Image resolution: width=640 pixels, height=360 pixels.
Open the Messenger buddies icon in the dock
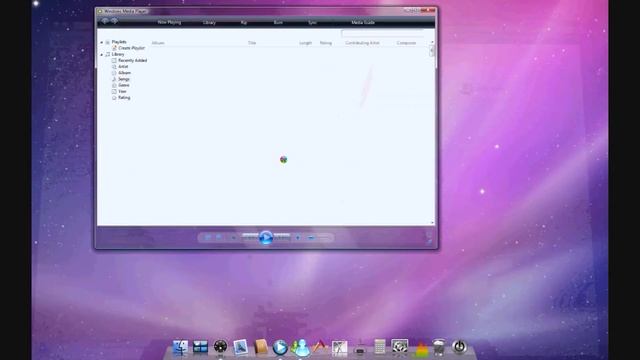pos(300,348)
